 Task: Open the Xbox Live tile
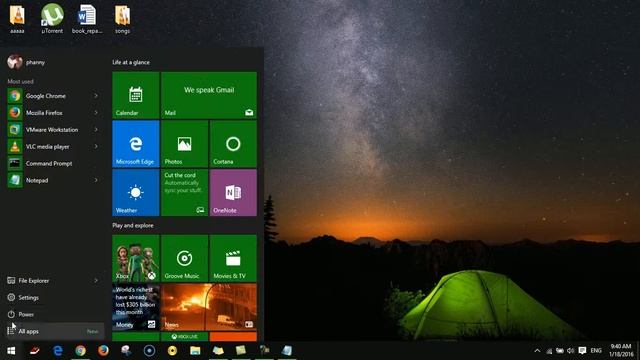(x=184, y=337)
